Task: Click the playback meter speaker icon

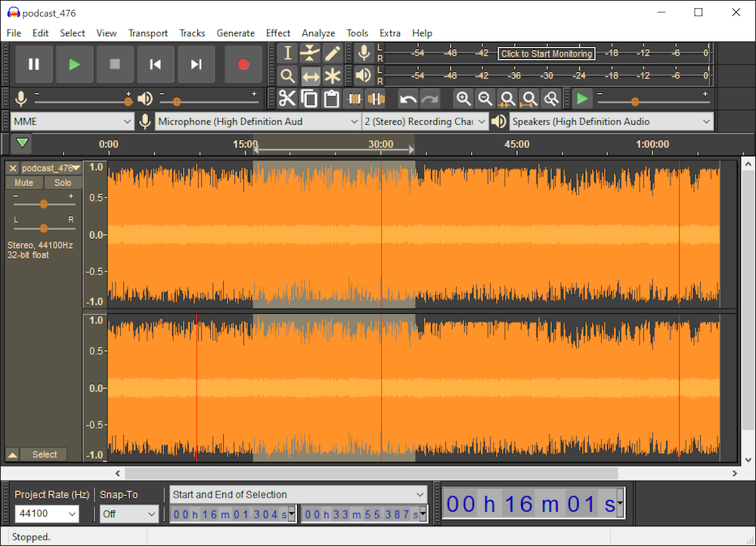Action: click(x=364, y=76)
